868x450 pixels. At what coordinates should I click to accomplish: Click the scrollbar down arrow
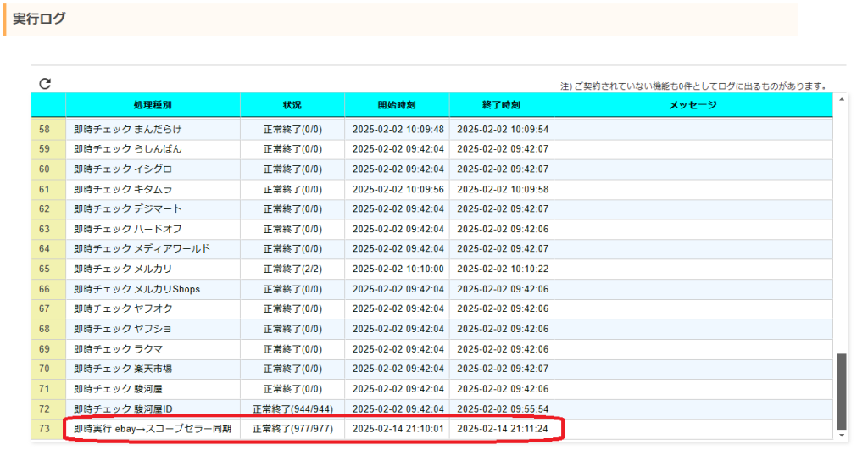tap(842, 436)
